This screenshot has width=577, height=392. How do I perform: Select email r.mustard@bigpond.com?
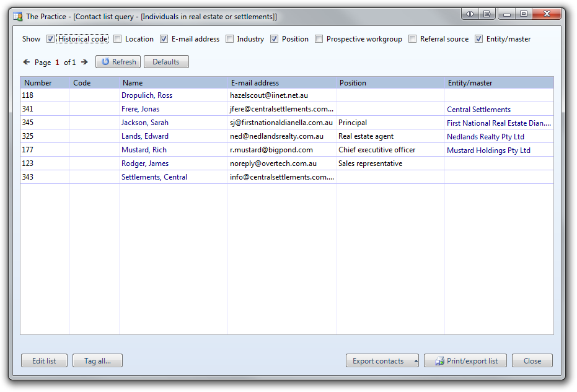[271, 150]
